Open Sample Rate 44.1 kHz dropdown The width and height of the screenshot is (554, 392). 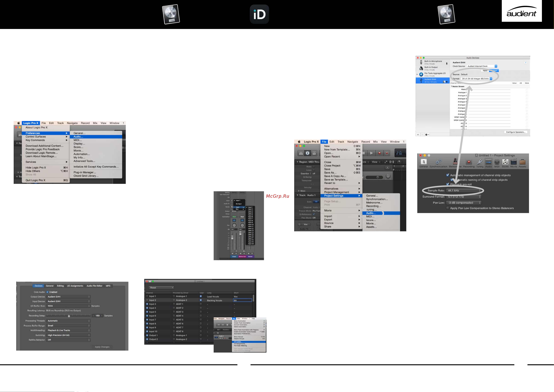click(x=464, y=190)
